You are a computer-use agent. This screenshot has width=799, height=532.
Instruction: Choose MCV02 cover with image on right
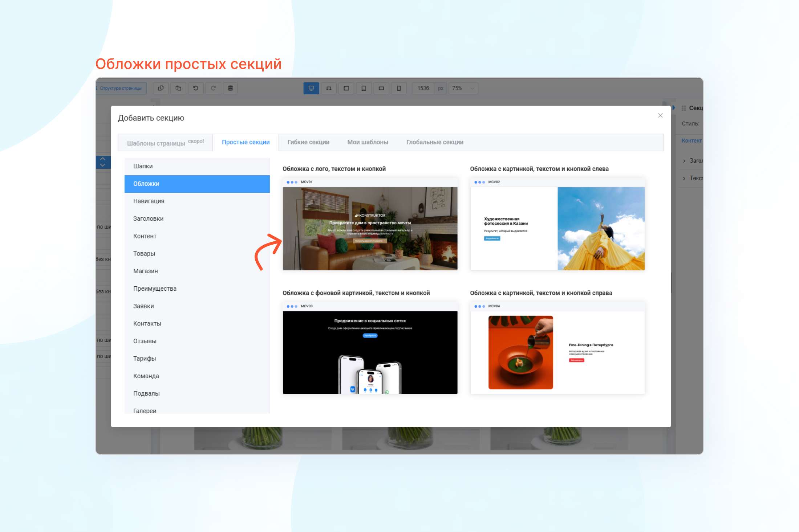[x=557, y=224]
